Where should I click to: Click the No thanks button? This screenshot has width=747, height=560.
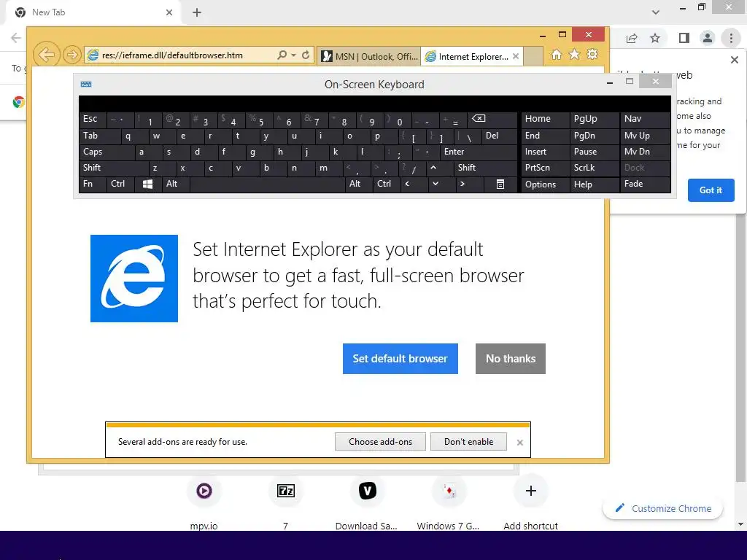click(510, 359)
